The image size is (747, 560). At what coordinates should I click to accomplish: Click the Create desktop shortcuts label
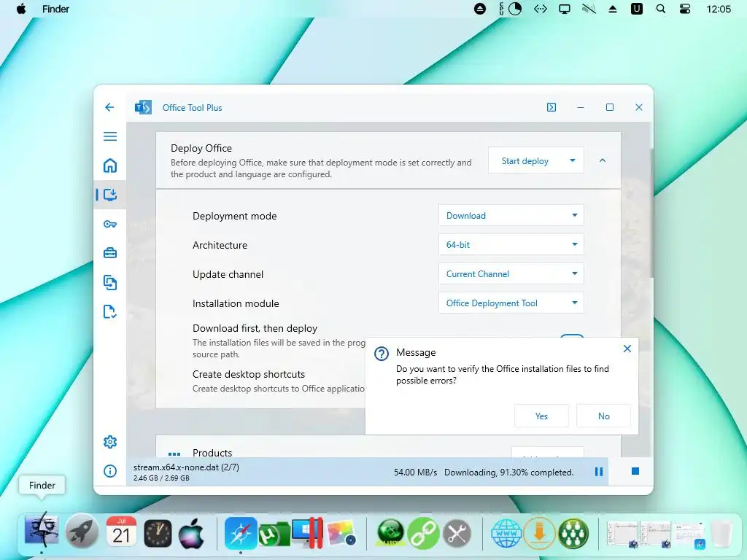248,374
